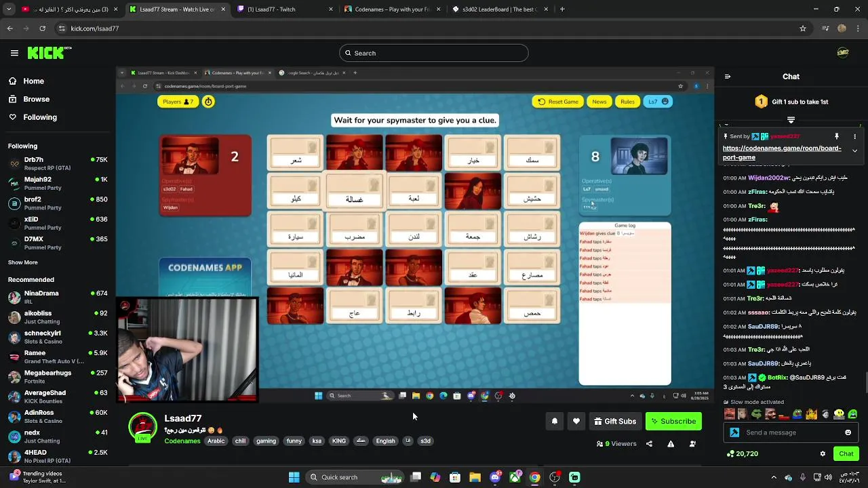The width and height of the screenshot is (868, 488).
Task: Expand following list with Show more
Action: tap(23, 262)
